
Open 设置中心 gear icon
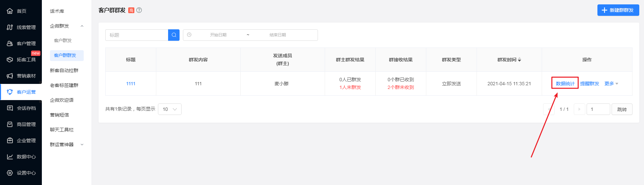pos(10,173)
